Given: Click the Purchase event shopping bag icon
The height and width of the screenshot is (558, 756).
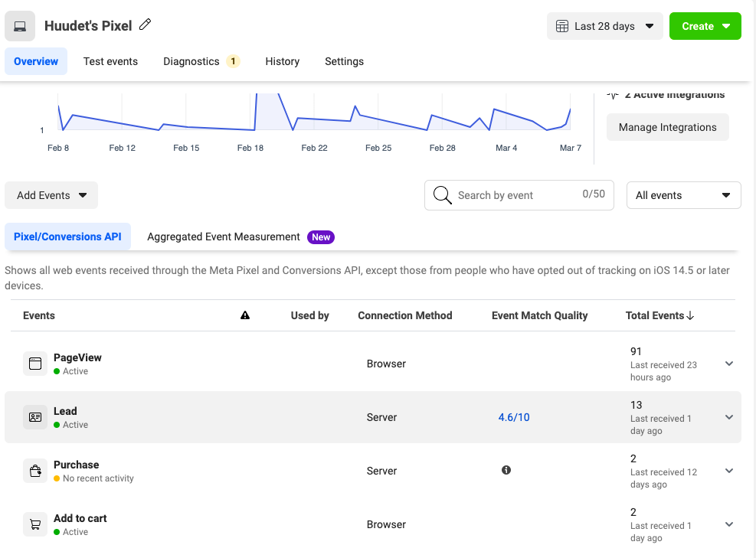Looking at the screenshot, I should pos(35,471).
